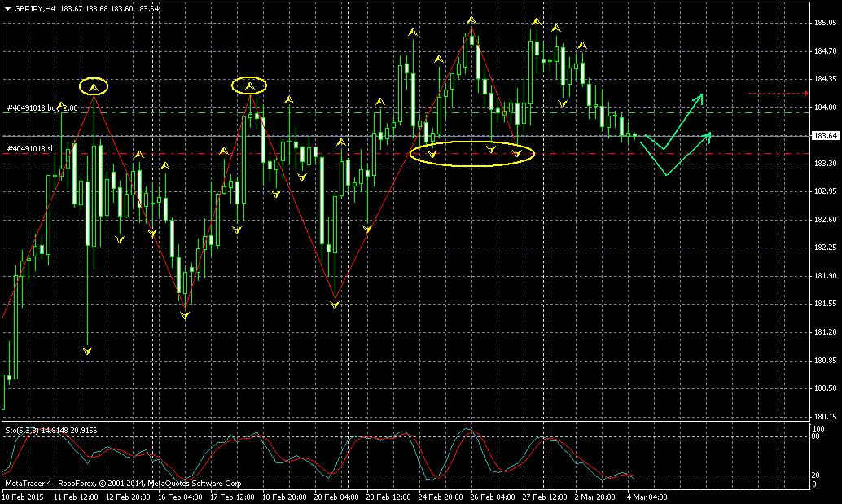
Task: Click the '11 Feb 12:00' time label
Action: (77, 497)
